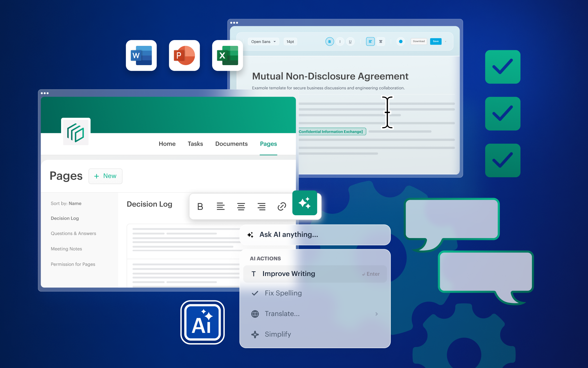Open the Open Sans font dropdown

click(263, 41)
